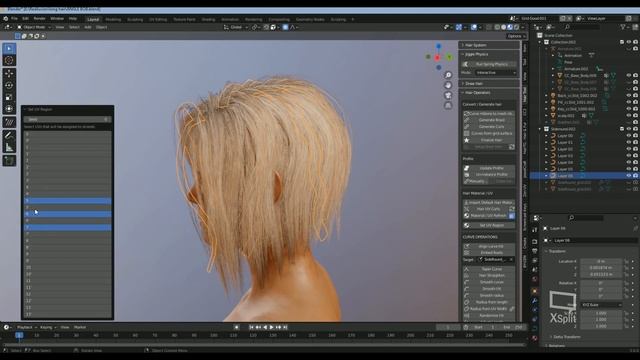Click the Location X value field
Viewport: 640px width, 360px height.
pos(601,261)
